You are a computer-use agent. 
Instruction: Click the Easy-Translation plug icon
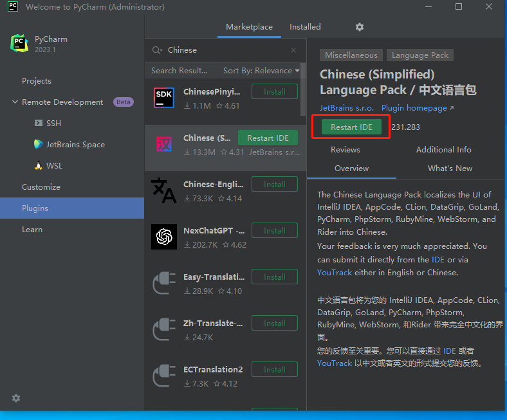click(x=164, y=283)
